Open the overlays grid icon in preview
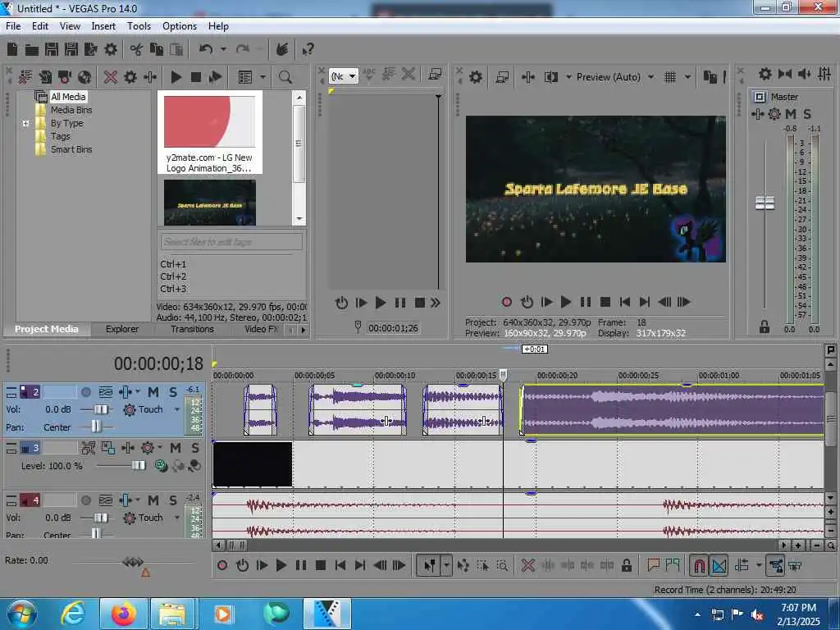This screenshot has height=630, width=840. [669, 77]
